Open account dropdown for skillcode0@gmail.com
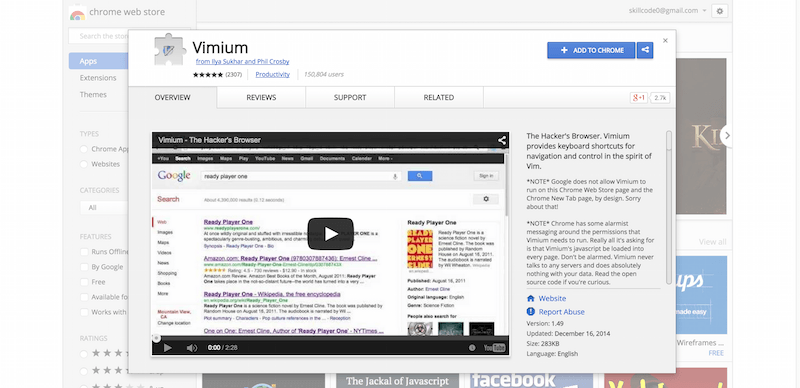 (668, 10)
